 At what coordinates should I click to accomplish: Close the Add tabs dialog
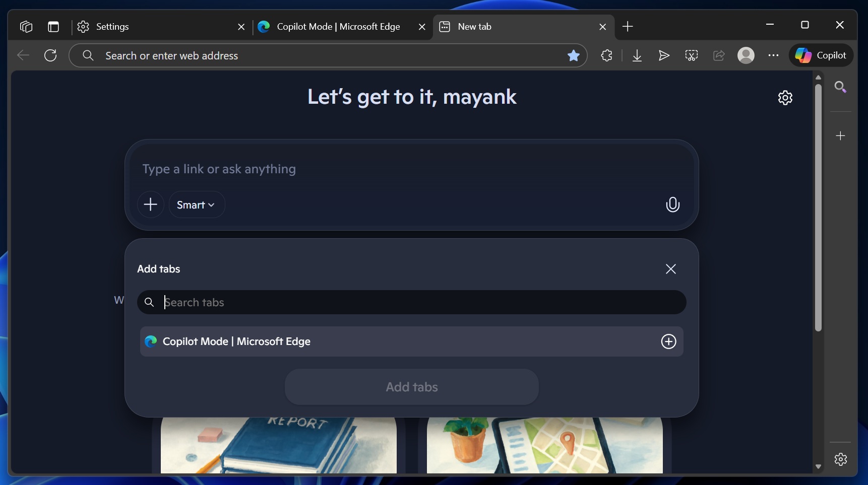click(x=671, y=269)
